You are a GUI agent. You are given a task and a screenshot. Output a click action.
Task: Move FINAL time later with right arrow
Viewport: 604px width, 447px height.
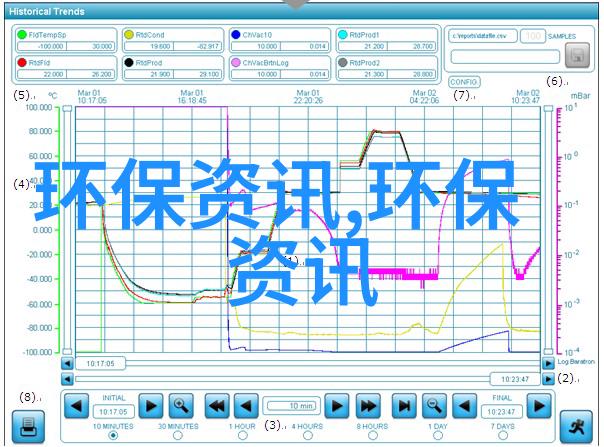click(x=539, y=406)
